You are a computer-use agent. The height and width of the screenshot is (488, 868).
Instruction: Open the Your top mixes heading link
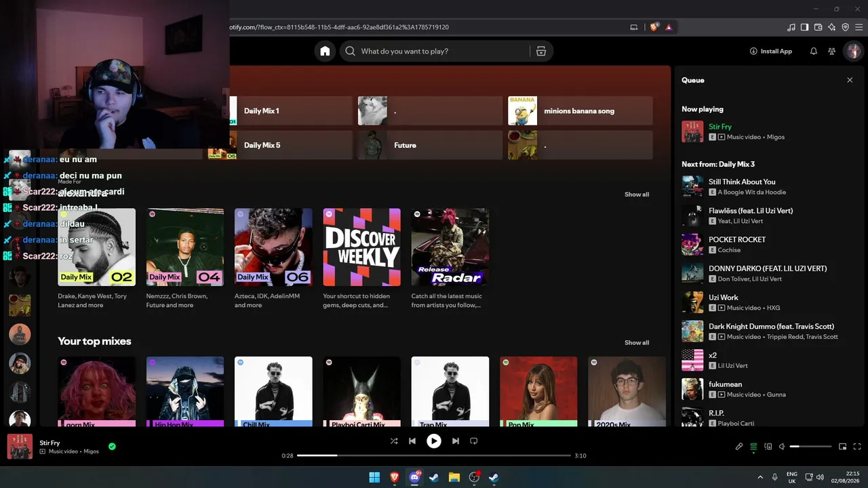point(94,342)
